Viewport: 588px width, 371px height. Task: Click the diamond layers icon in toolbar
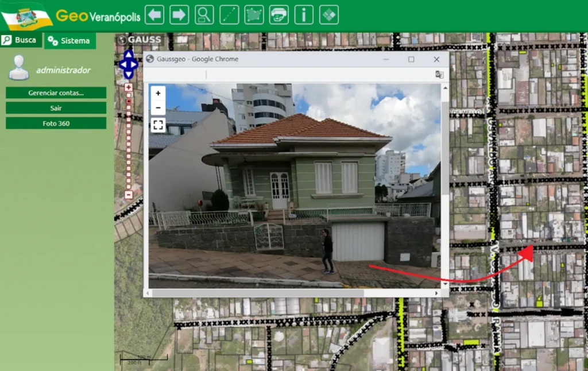pos(329,15)
